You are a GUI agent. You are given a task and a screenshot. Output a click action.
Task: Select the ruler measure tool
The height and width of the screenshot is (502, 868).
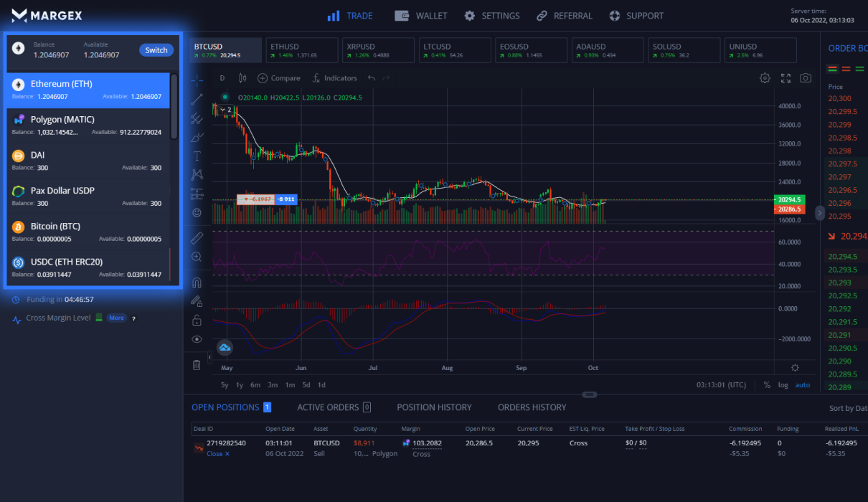click(x=197, y=237)
